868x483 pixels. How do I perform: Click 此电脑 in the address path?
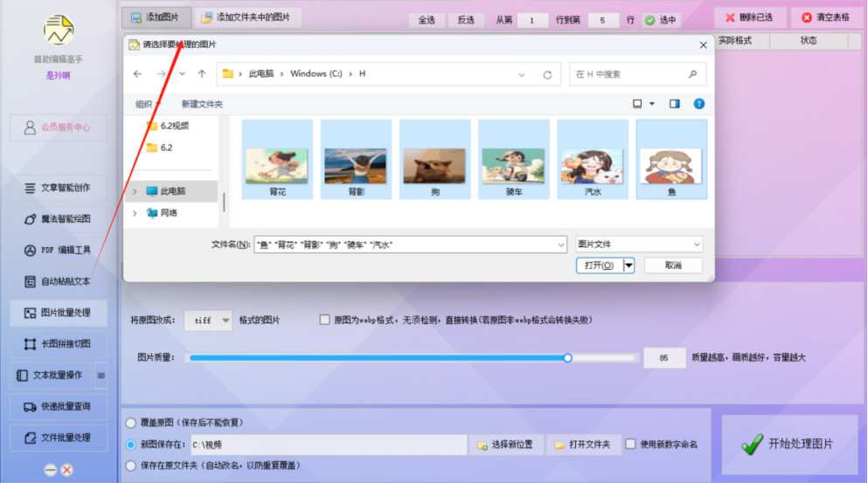(x=261, y=73)
